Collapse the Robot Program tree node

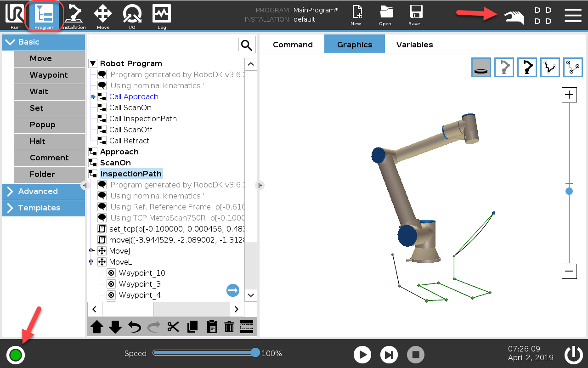(92, 63)
